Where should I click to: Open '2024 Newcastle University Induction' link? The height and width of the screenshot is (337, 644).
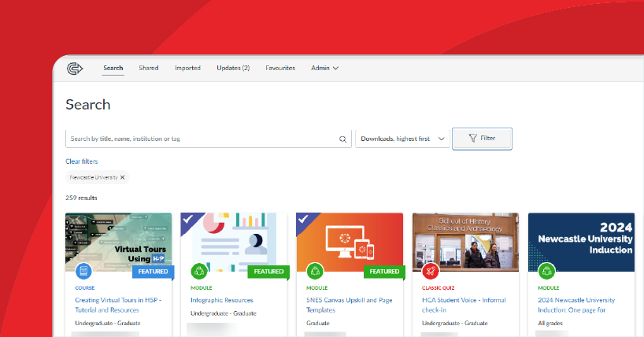click(576, 305)
